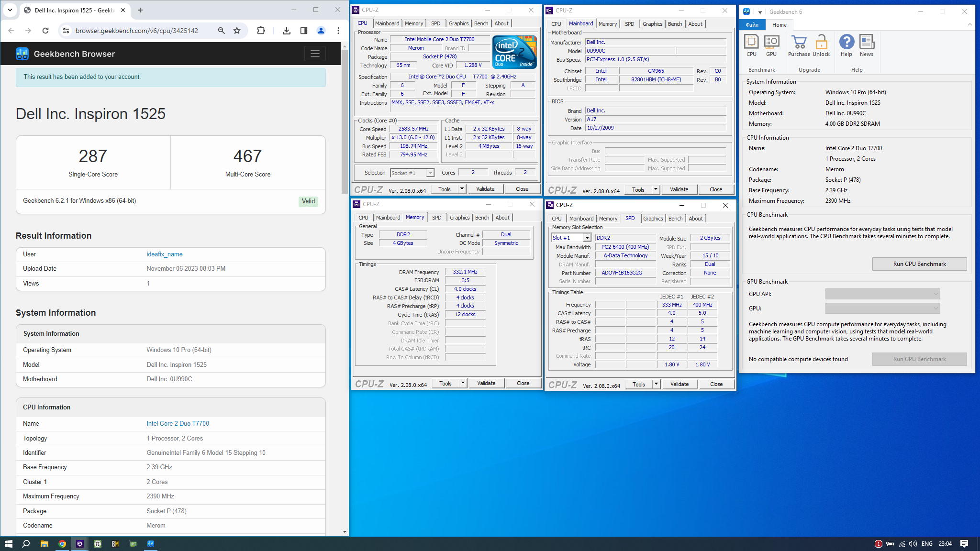Click the Geekbench Browser logo icon
980x551 pixels.
click(22, 54)
